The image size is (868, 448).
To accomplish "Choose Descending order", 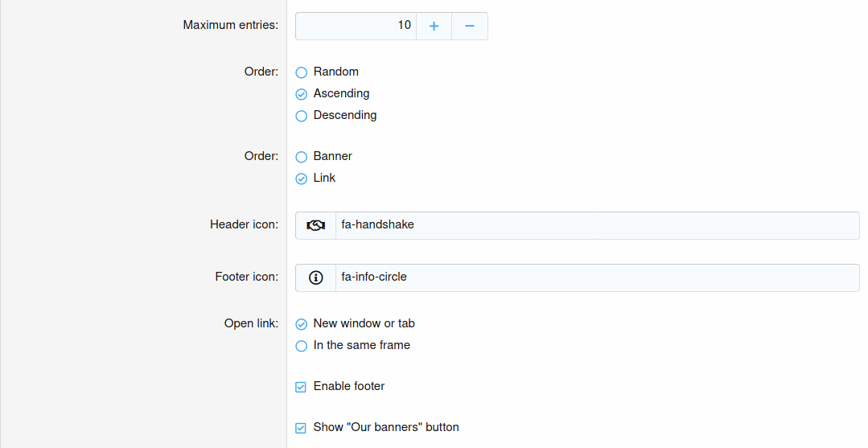I will click(x=302, y=116).
